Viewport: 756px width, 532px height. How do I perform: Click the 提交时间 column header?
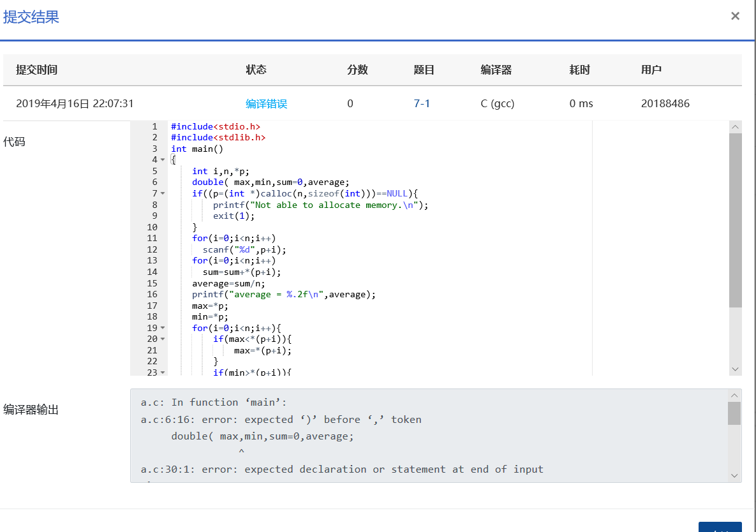37,70
